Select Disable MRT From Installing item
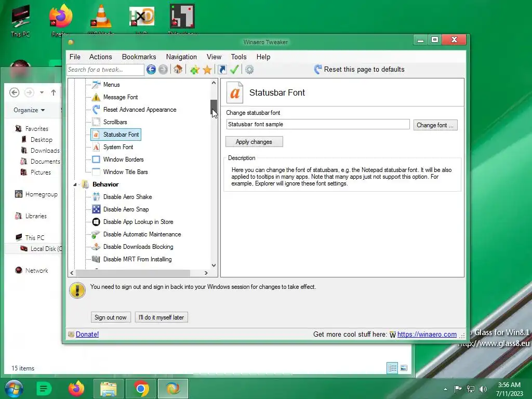This screenshot has width=532, height=399. [x=137, y=259]
